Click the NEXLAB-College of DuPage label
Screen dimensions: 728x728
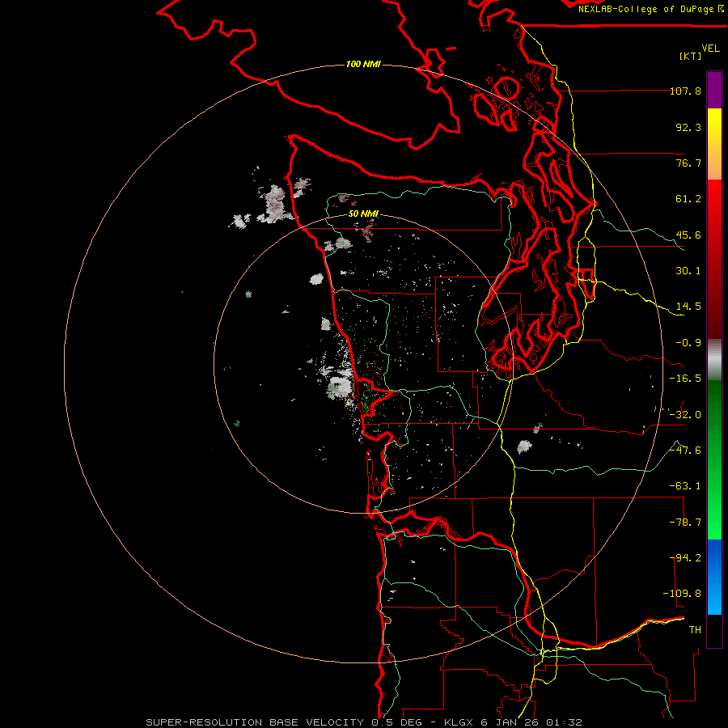coord(650,9)
